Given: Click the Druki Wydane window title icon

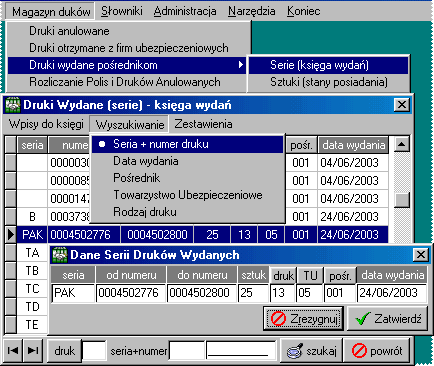Looking at the screenshot, I should pos(13,105).
